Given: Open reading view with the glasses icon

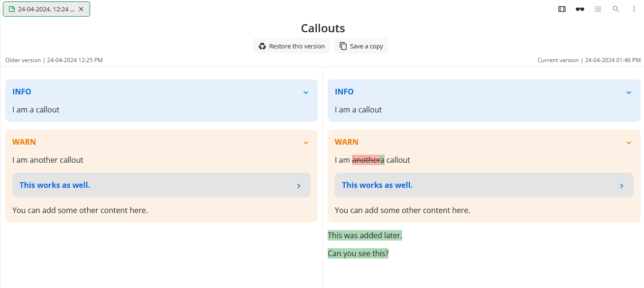Looking at the screenshot, I should [580, 9].
